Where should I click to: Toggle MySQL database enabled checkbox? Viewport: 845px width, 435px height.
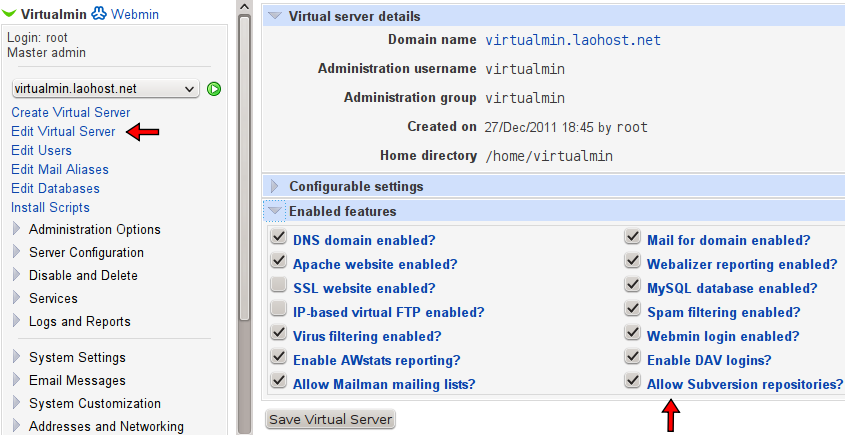[x=633, y=285]
